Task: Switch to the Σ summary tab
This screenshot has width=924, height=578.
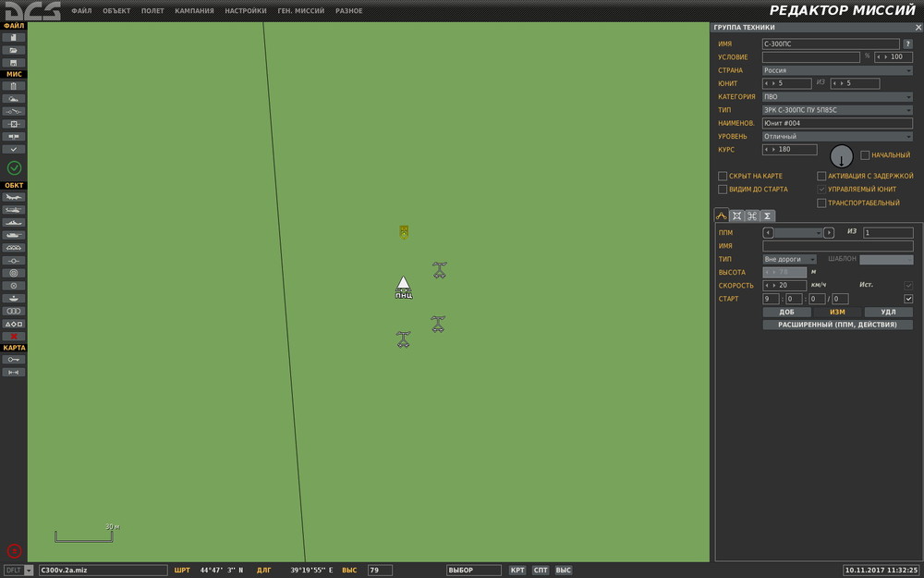Action: coord(767,215)
